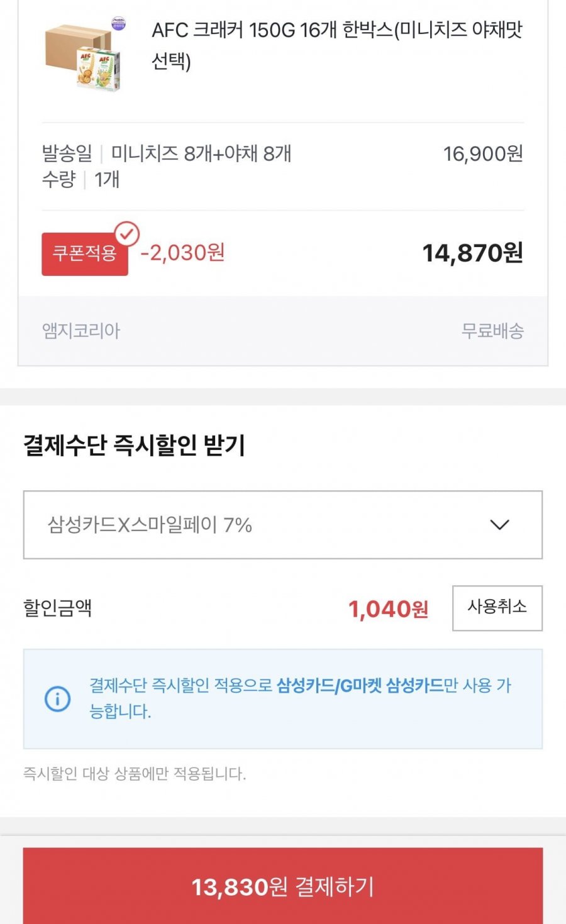The image size is (566, 924).
Task: Tap the 결제수단 즉시할인 받기 heading
Action: point(134,445)
